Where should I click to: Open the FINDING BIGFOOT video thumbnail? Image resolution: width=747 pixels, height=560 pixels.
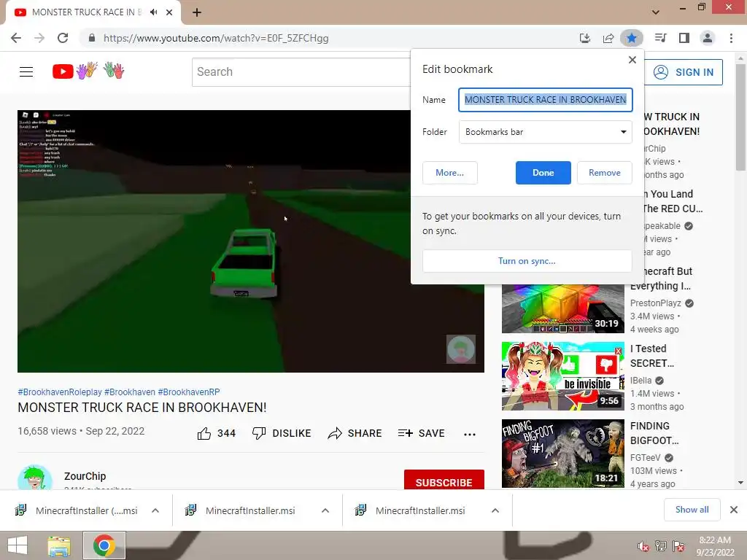click(562, 454)
